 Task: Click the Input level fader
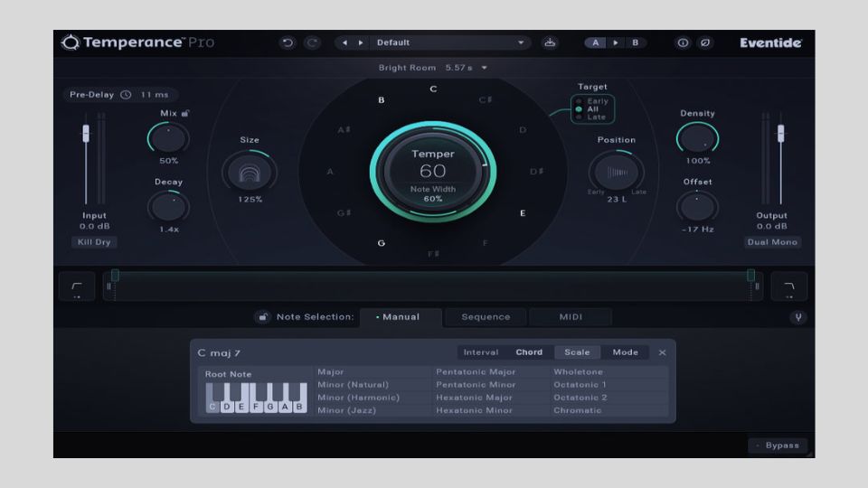click(86, 133)
